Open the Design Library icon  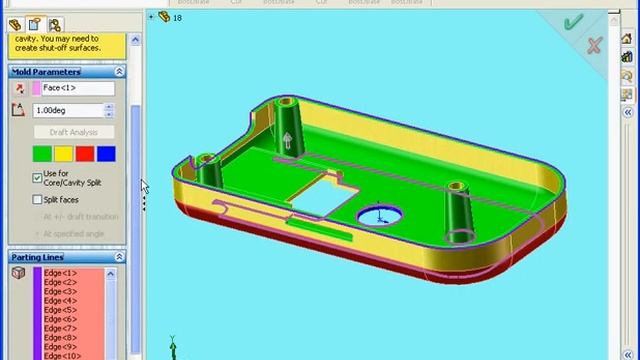627,57
